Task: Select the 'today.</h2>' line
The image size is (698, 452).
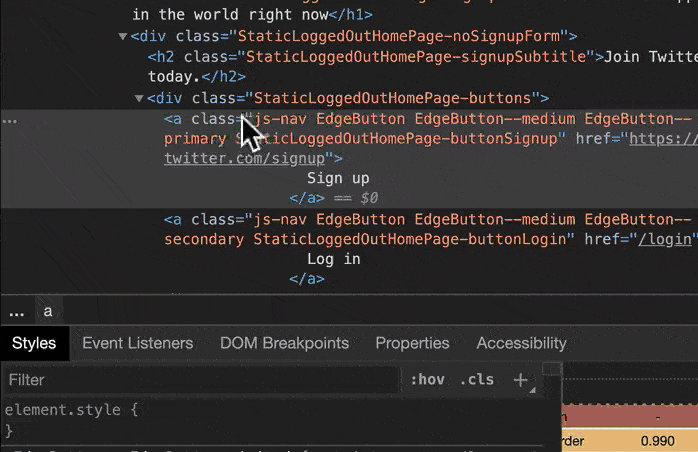Action: click(x=197, y=77)
